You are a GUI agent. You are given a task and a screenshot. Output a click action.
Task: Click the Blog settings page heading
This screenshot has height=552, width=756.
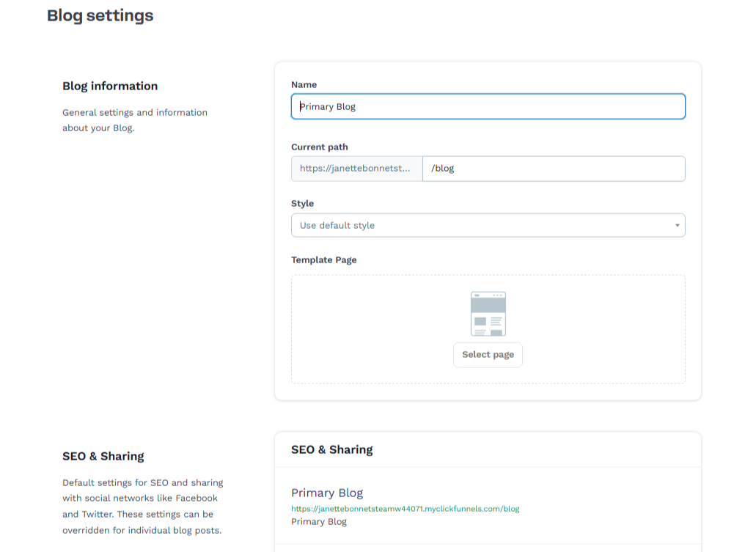click(100, 15)
